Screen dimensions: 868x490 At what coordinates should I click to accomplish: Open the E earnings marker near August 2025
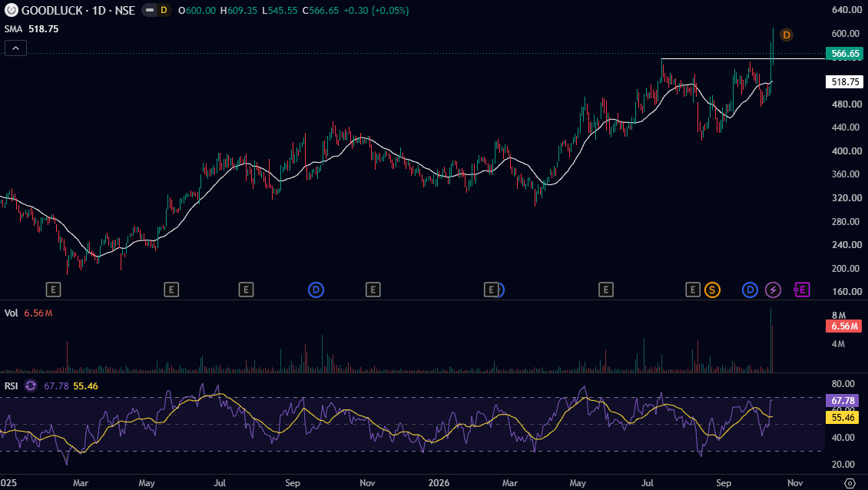[246, 290]
